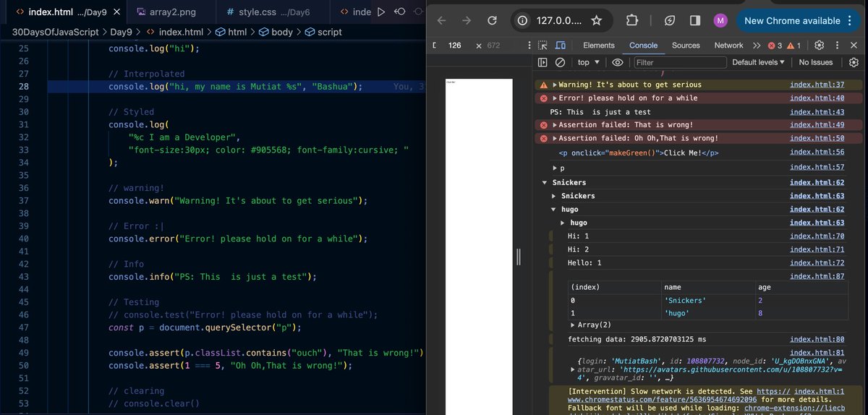This screenshot has height=415, width=868.
Task: Open the M profile avatar
Action: coord(720,21)
